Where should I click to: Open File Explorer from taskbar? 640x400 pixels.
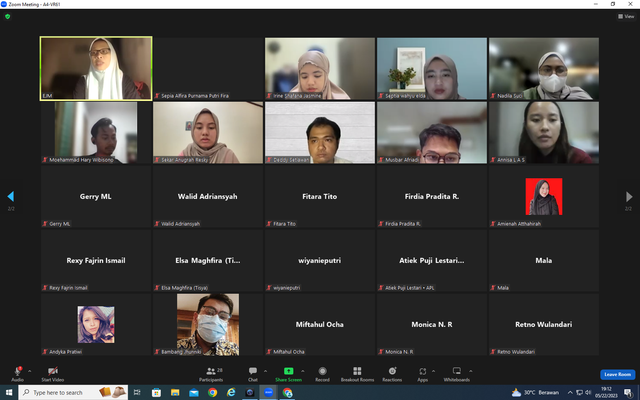[x=175, y=392]
